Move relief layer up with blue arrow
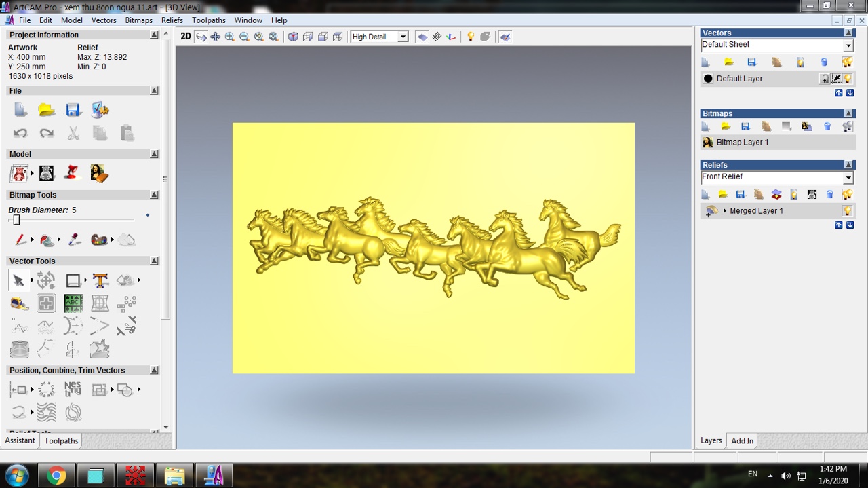Screen dimensions: 868x488 pyautogui.click(x=839, y=225)
